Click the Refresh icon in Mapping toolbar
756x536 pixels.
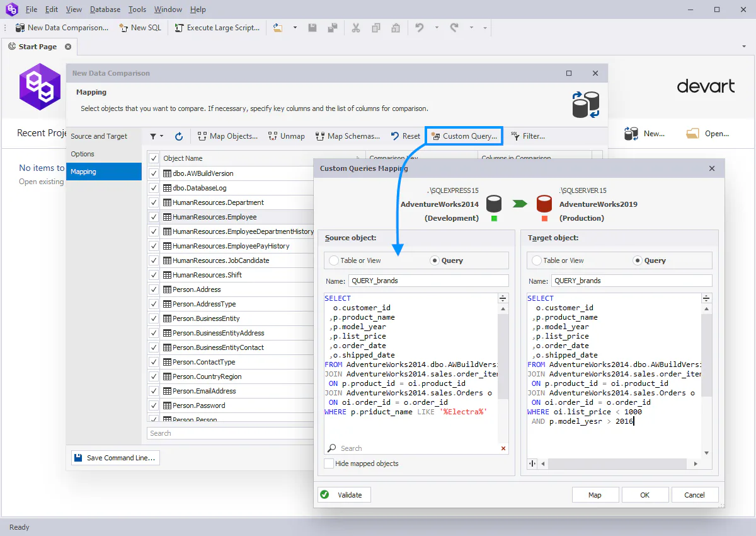pyautogui.click(x=179, y=136)
